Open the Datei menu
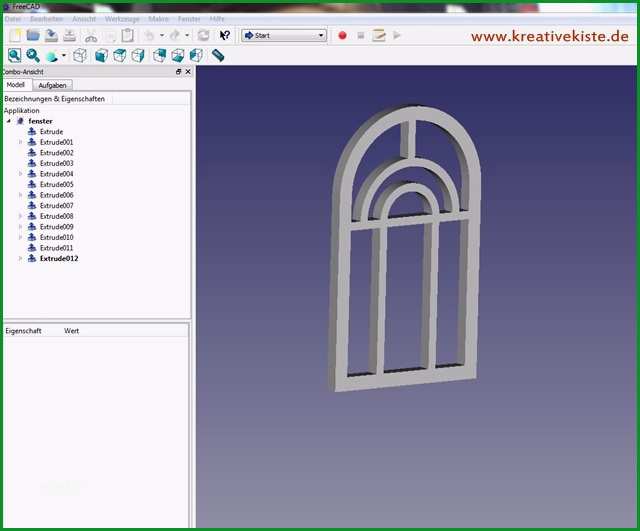 [x=13, y=19]
